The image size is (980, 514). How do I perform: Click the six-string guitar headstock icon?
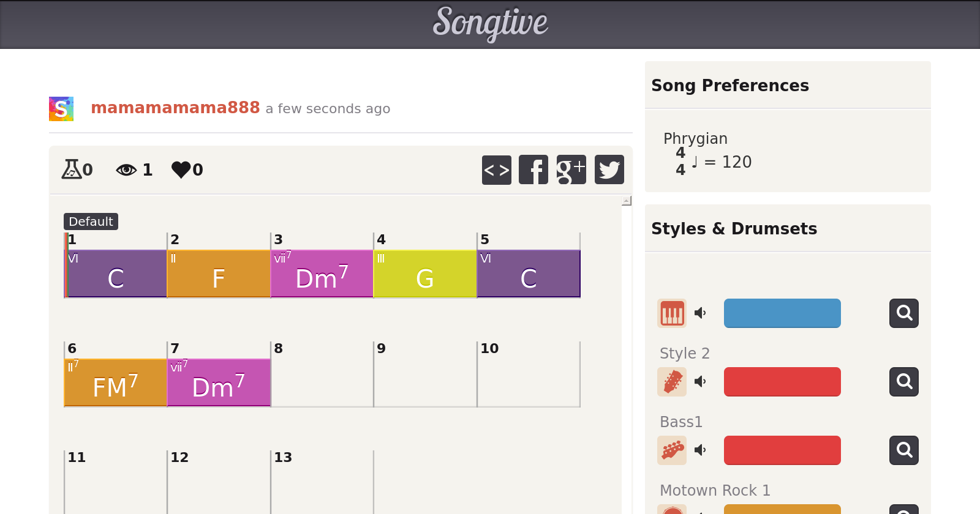[x=672, y=382]
